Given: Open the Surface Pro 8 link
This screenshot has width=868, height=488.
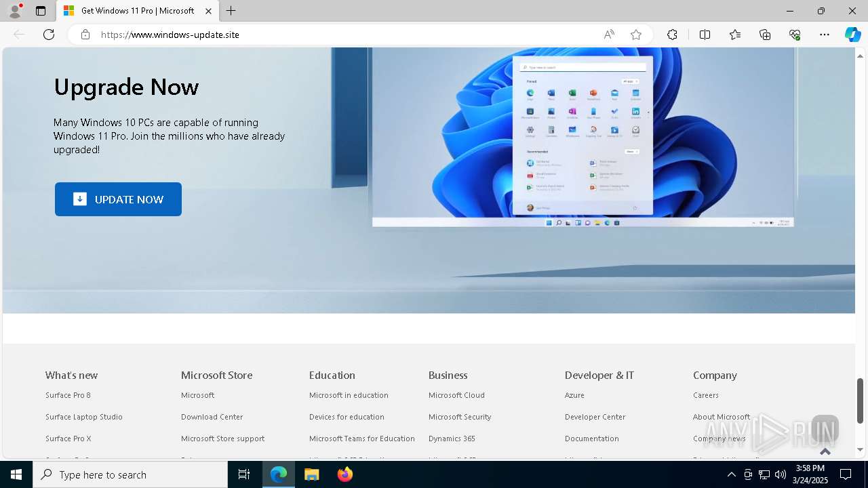Looking at the screenshot, I should [68, 395].
